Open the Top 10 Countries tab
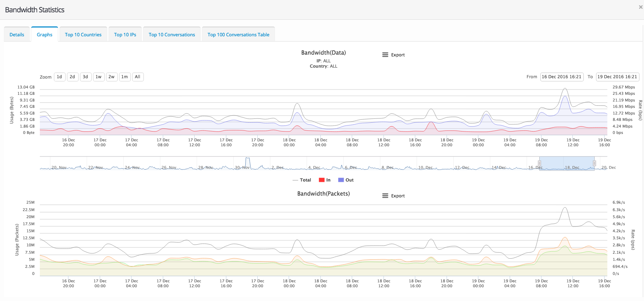This screenshot has width=644, height=301. point(83,35)
